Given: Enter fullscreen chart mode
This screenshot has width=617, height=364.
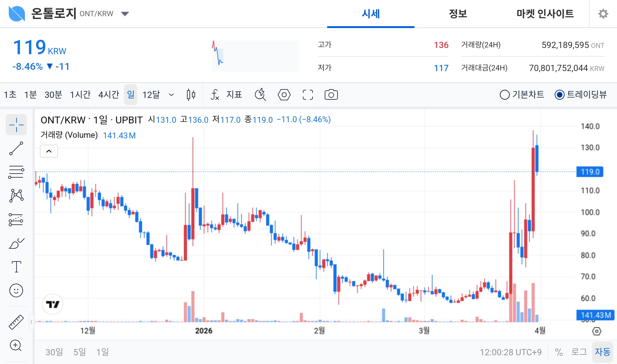Looking at the screenshot, I should [x=308, y=94].
